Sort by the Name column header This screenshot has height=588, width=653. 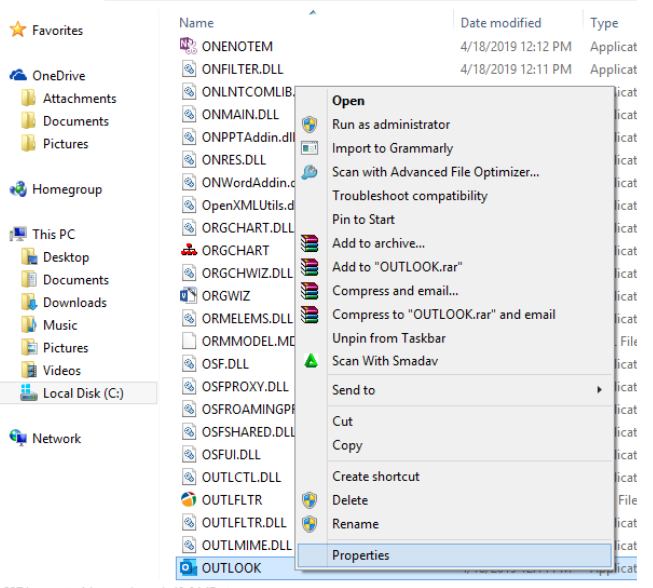(x=196, y=23)
